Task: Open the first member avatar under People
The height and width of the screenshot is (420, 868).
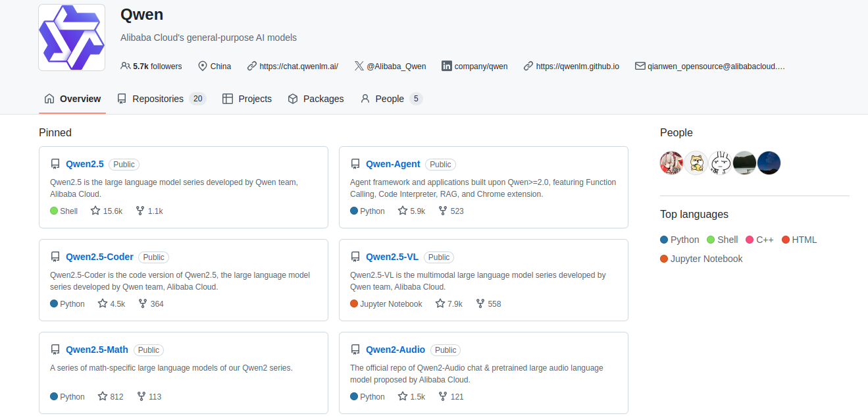Action: pyautogui.click(x=672, y=163)
